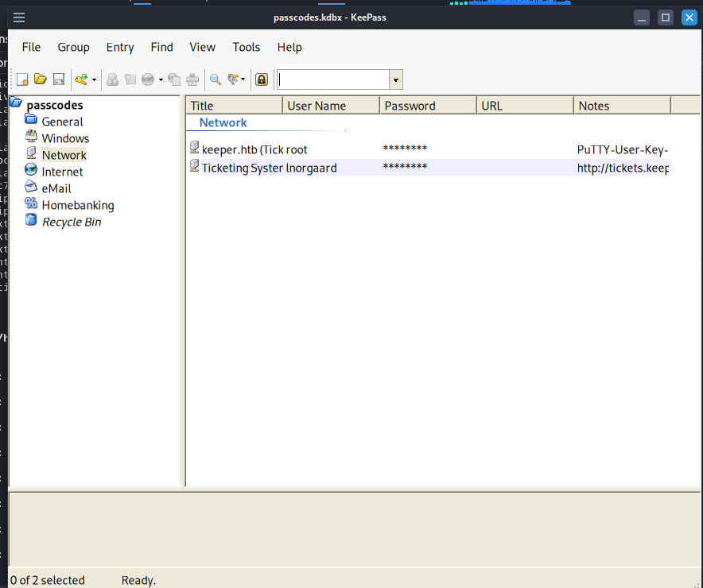Viewport: 703px width, 588px height.
Task: Select the passcodes root group
Action: tap(55, 105)
